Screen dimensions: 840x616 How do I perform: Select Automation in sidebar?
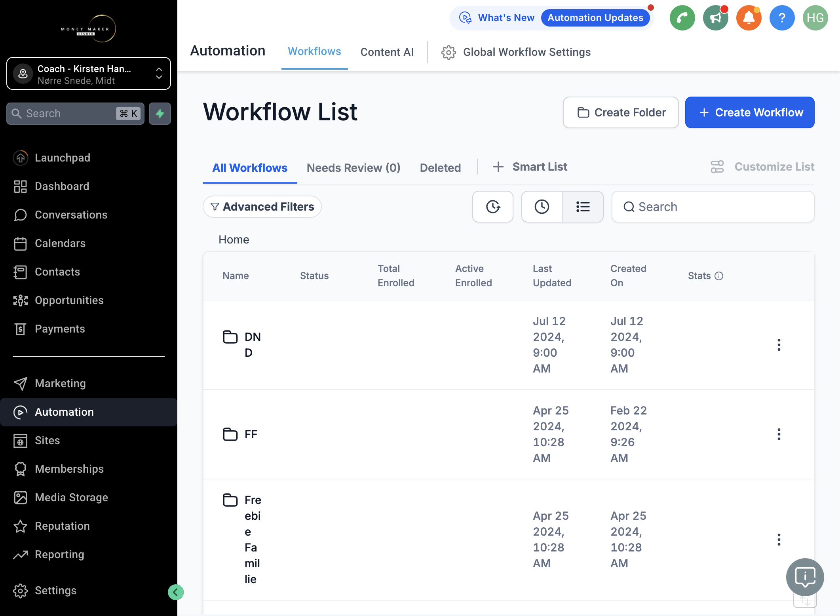pyautogui.click(x=89, y=412)
